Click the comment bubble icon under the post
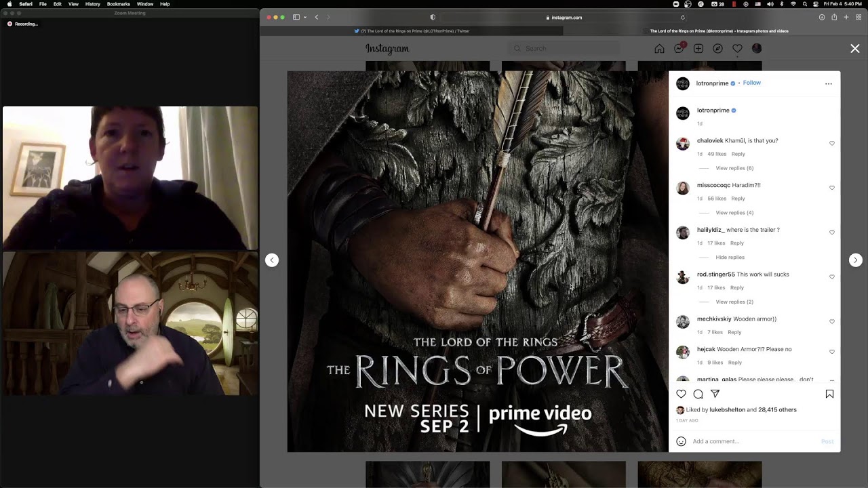Image resolution: width=868 pixels, height=488 pixels. pos(698,394)
